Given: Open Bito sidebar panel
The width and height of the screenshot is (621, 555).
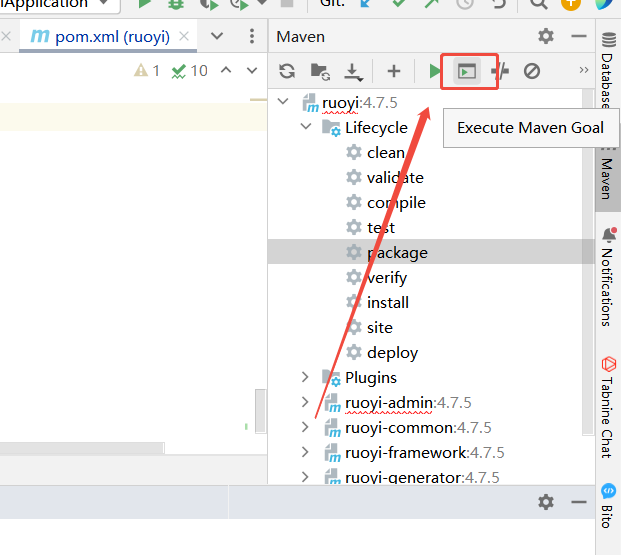Looking at the screenshot, I should [608, 506].
